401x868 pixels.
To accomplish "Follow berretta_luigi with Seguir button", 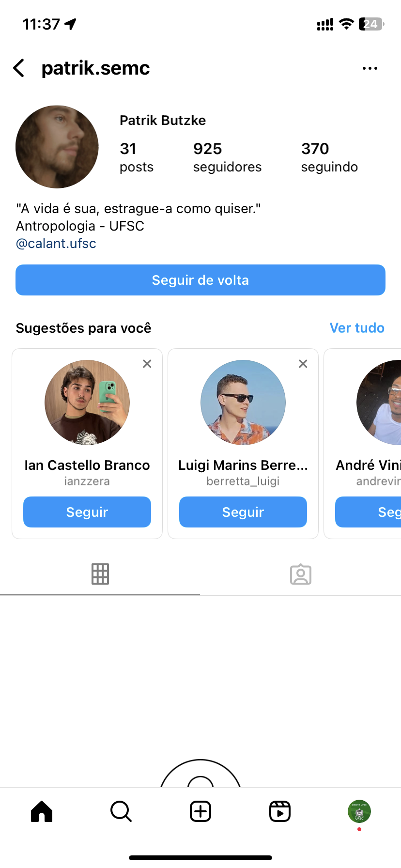I will (243, 512).
